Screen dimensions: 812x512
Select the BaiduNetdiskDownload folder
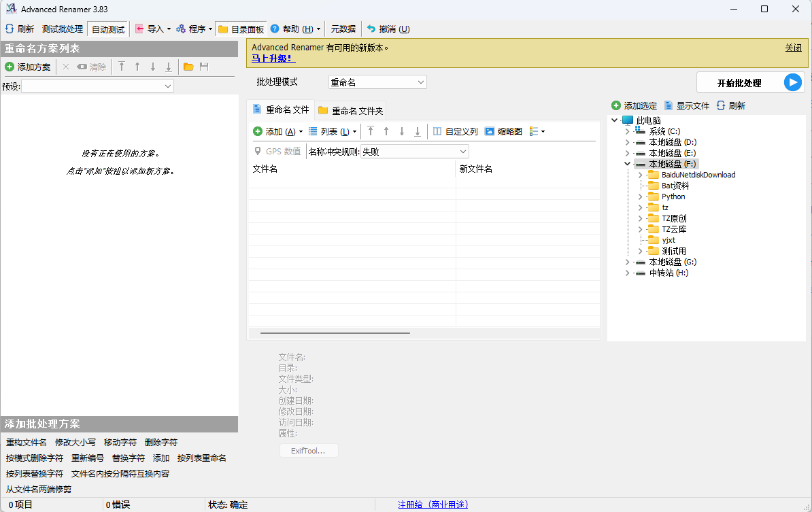pyautogui.click(x=698, y=175)
